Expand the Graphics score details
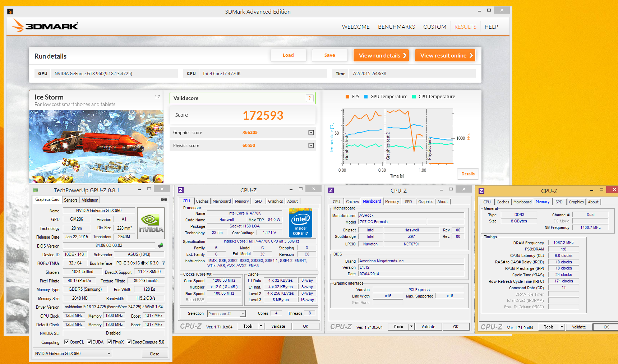 [311, 133]
